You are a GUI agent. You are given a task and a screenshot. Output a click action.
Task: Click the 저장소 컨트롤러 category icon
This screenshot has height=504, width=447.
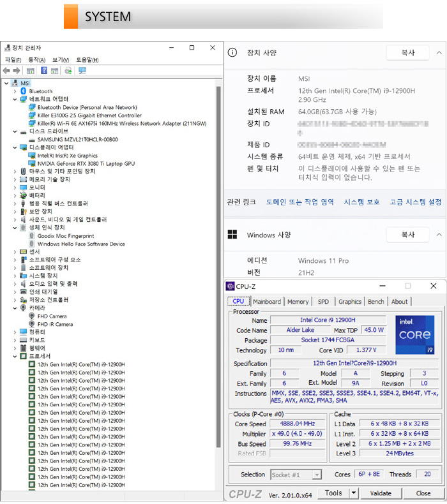click(23, 300)
